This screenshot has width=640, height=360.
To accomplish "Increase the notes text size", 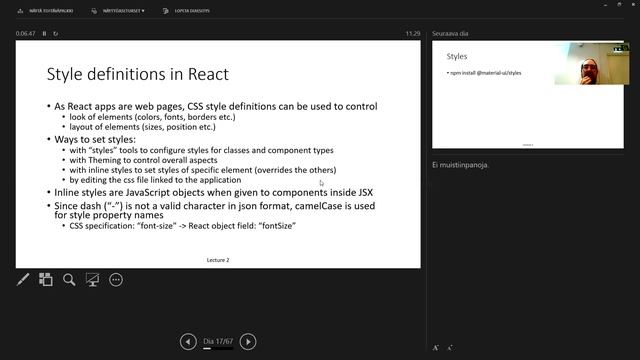I will coord(436,348).
